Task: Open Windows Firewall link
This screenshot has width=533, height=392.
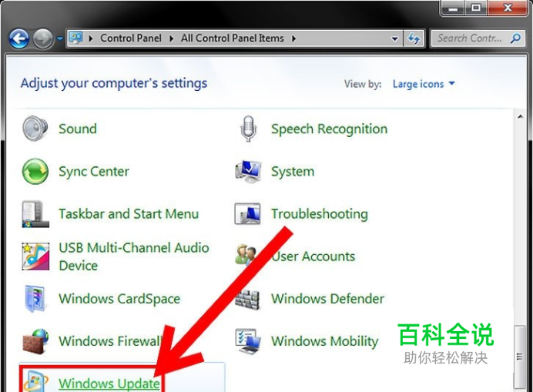Action: 111,341
